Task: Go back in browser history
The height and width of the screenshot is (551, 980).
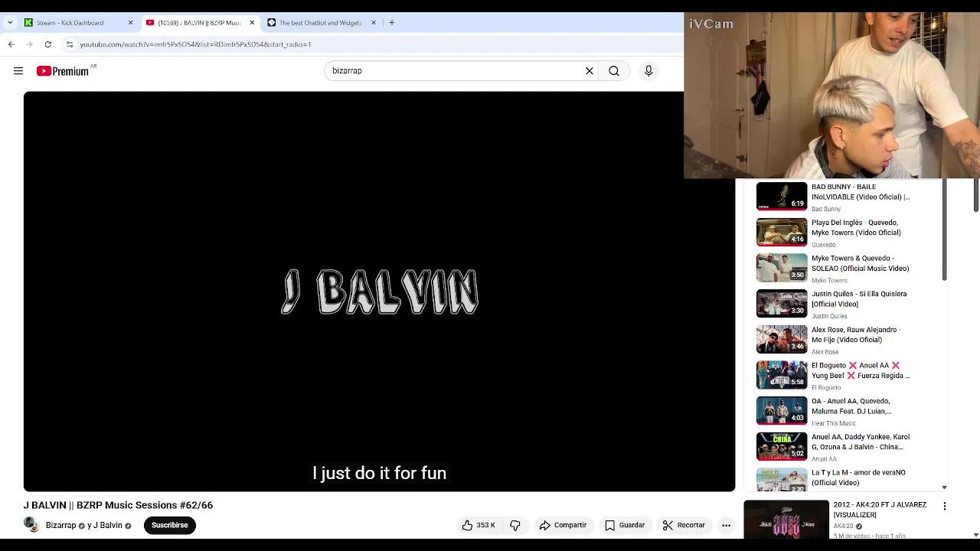Action: (11, 44)
